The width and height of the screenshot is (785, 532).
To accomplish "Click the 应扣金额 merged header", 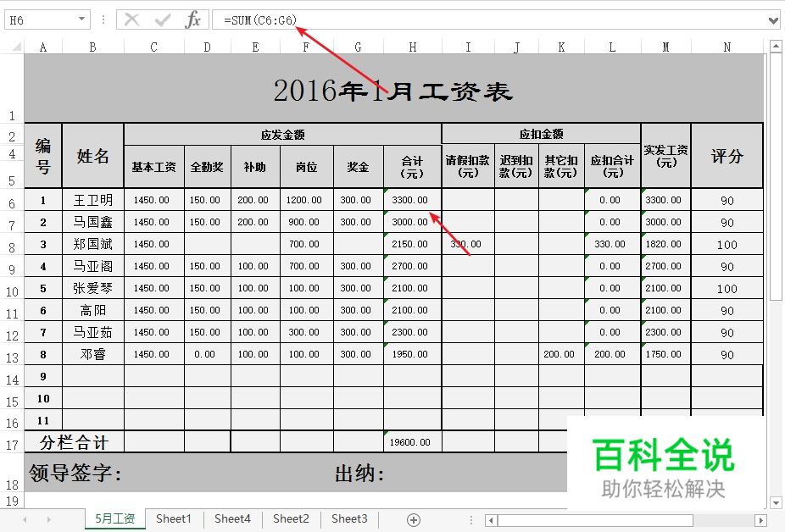I will point(541,134).
